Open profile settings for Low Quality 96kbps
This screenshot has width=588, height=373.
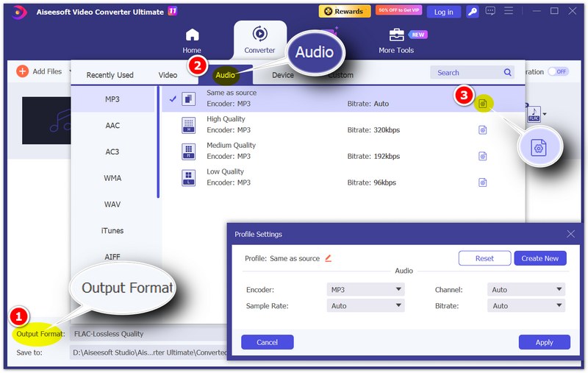(483, 182)
